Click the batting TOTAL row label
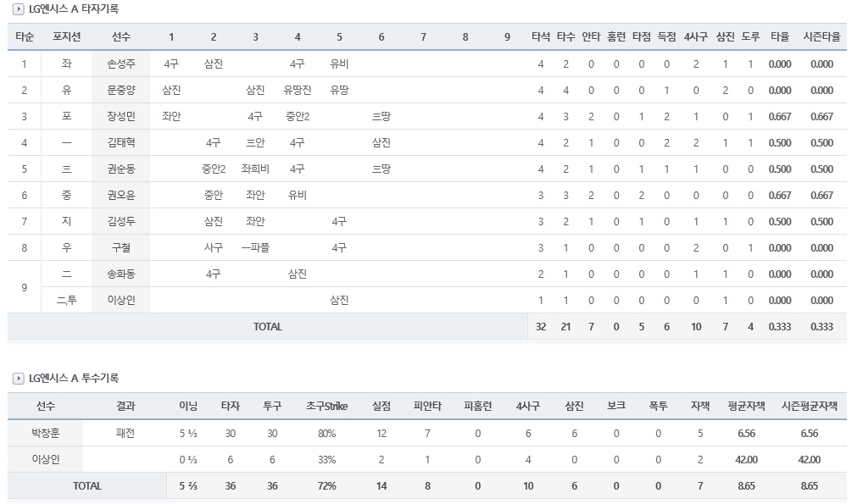Viewport: 852px width, 504px height. coord(267,326)
